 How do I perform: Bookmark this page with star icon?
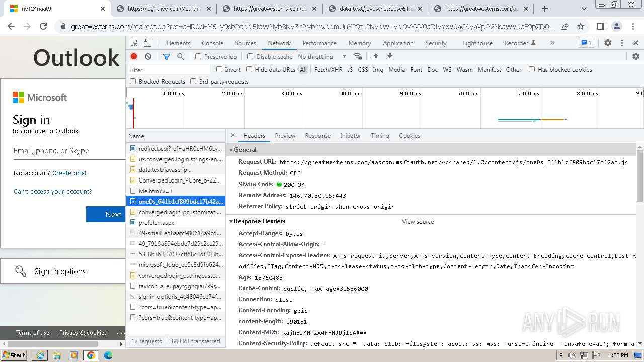point(581,27)
